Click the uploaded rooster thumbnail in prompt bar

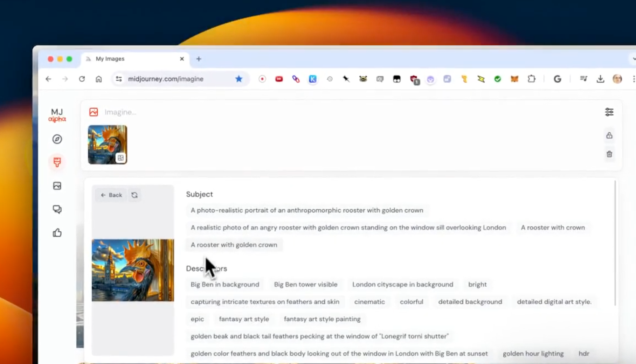[108, 145]
